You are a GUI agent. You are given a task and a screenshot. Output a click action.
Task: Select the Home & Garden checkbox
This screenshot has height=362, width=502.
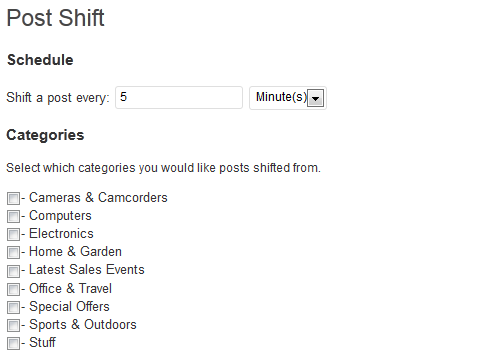[13, 253]
